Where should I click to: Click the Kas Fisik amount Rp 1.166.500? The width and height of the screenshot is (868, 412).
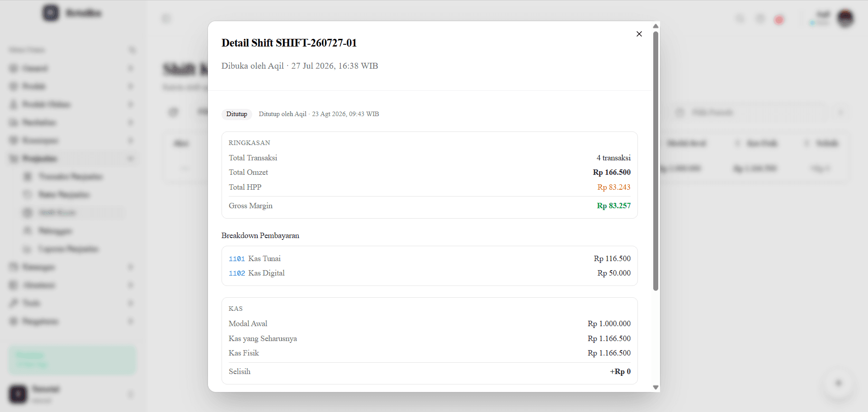609,353
